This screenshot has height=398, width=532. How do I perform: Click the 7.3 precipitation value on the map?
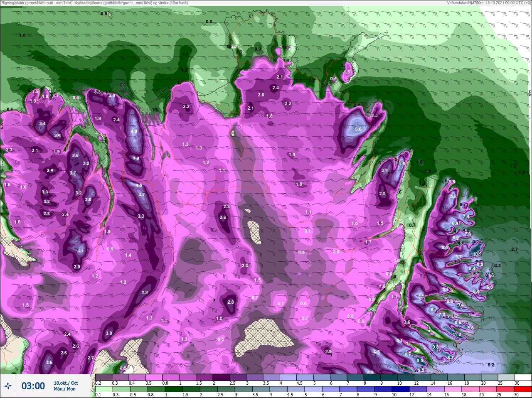pyautogui.click(x=442, y=315)
